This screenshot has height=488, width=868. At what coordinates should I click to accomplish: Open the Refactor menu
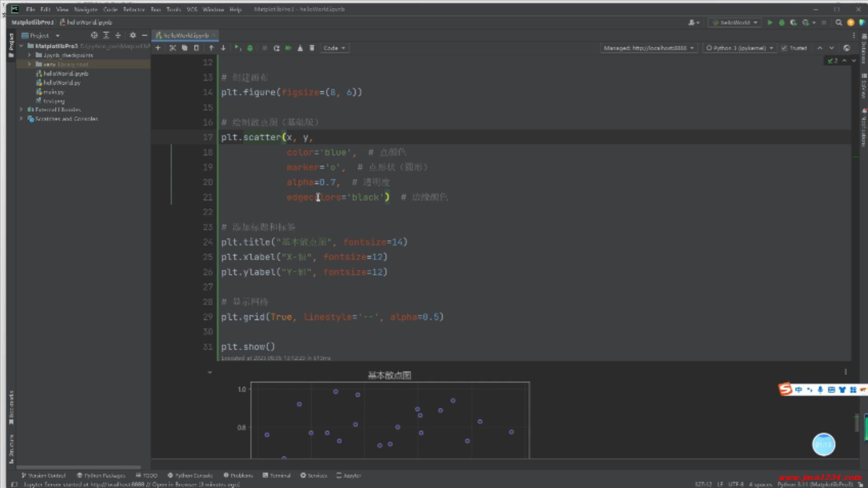(x=133, y=9)
